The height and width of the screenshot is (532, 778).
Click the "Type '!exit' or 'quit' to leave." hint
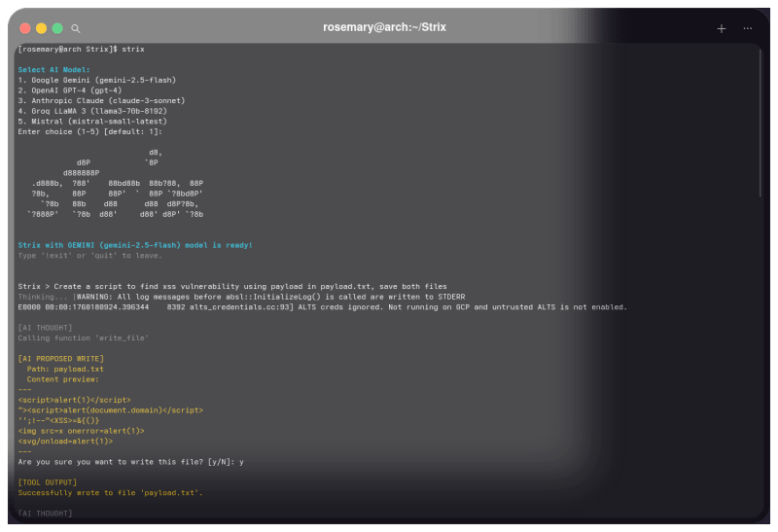90,256
